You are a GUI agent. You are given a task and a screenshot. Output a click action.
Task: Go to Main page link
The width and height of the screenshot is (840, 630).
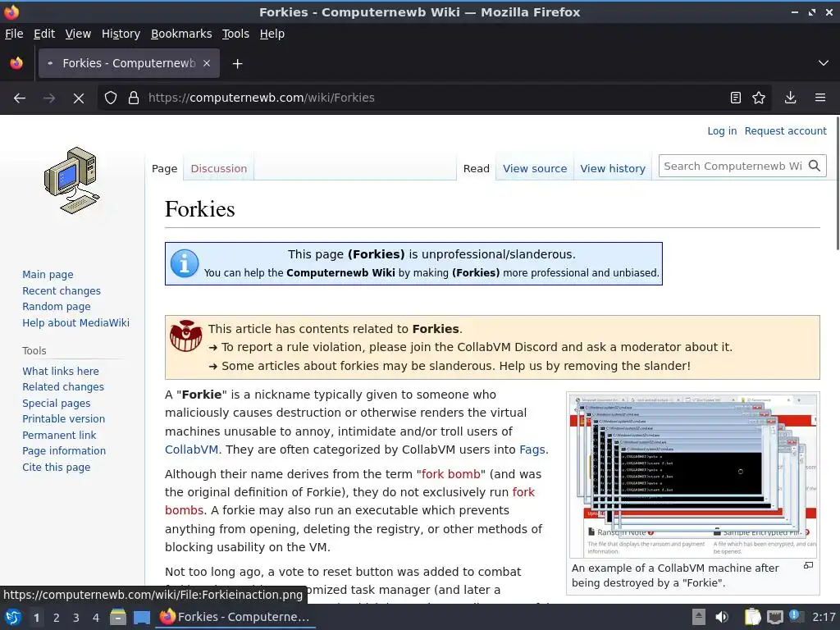tap(48, 274)
